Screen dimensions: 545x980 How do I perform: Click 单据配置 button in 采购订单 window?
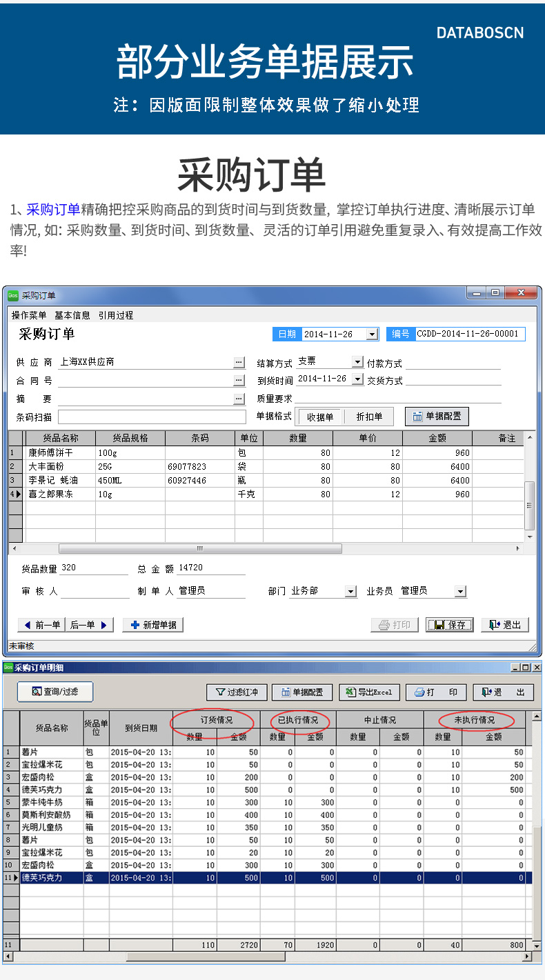point(437,417)
